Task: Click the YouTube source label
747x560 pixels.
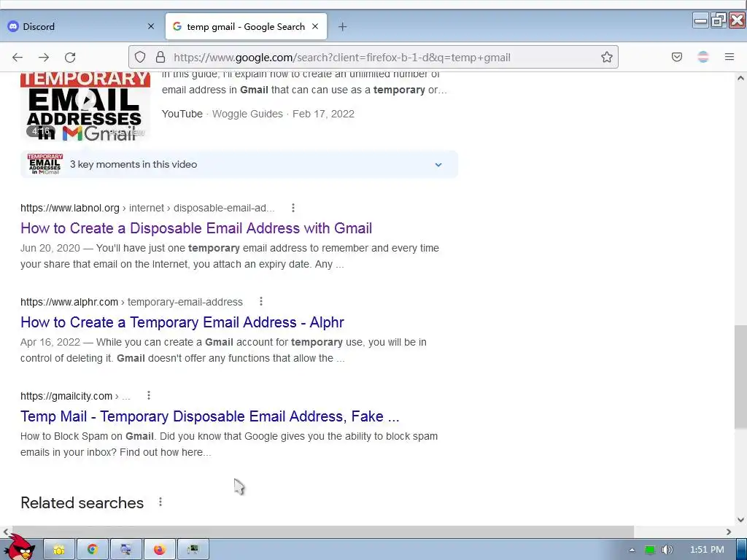Action: pyautogui.click(x=182, y=114)
